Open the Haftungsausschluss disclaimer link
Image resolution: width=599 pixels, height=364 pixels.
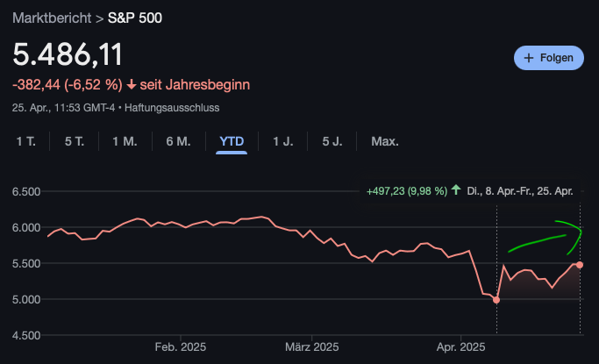point(172,108)
